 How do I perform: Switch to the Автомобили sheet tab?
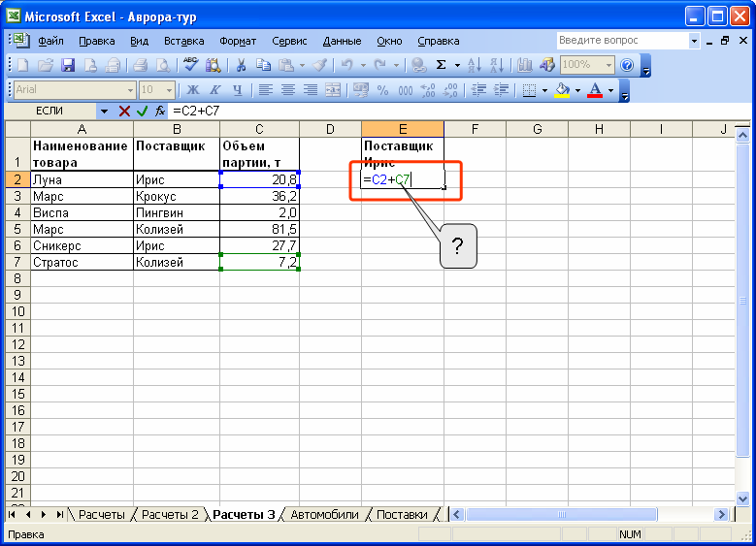pos(324,515)
